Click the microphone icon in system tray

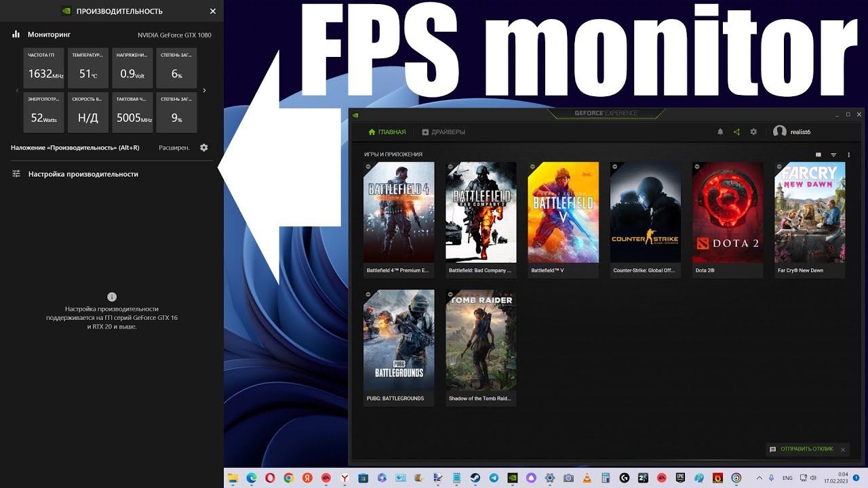coord(771,478)
